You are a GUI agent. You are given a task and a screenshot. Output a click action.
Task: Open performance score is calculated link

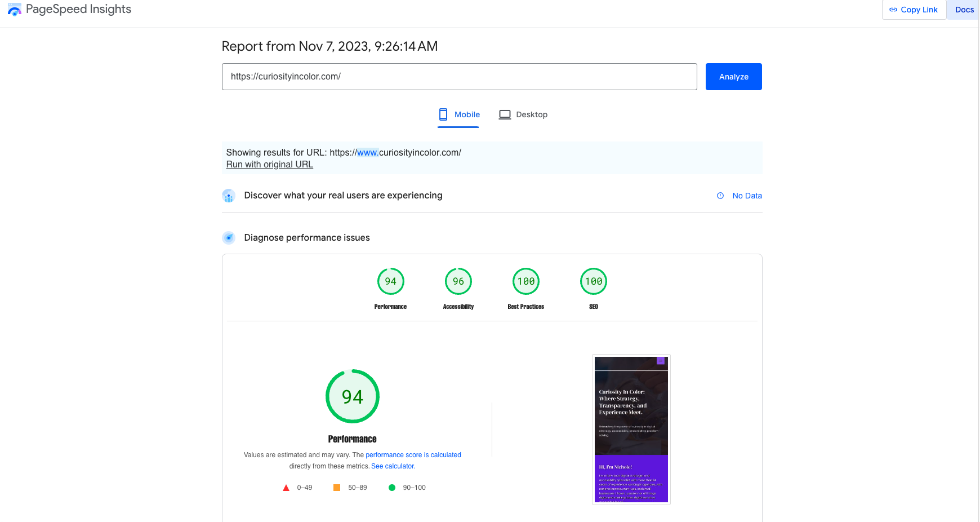pos(413,455)
